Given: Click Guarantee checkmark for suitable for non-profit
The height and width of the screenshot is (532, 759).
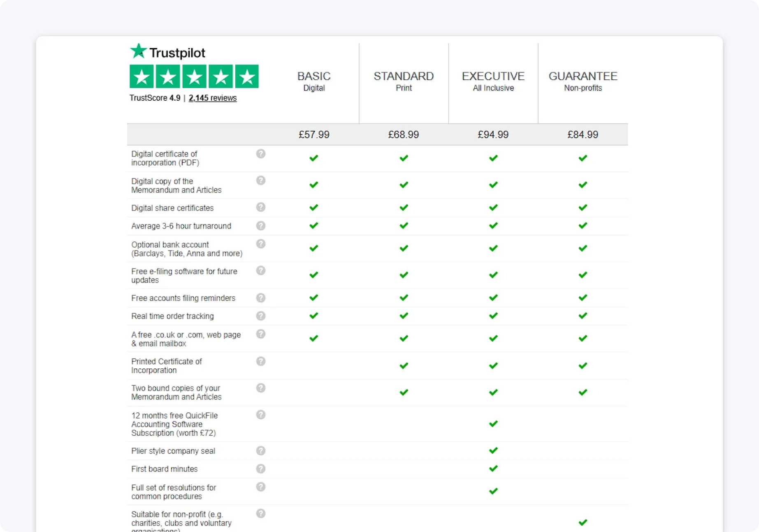Looking at the screenshot, I should [x=583, y=522].
